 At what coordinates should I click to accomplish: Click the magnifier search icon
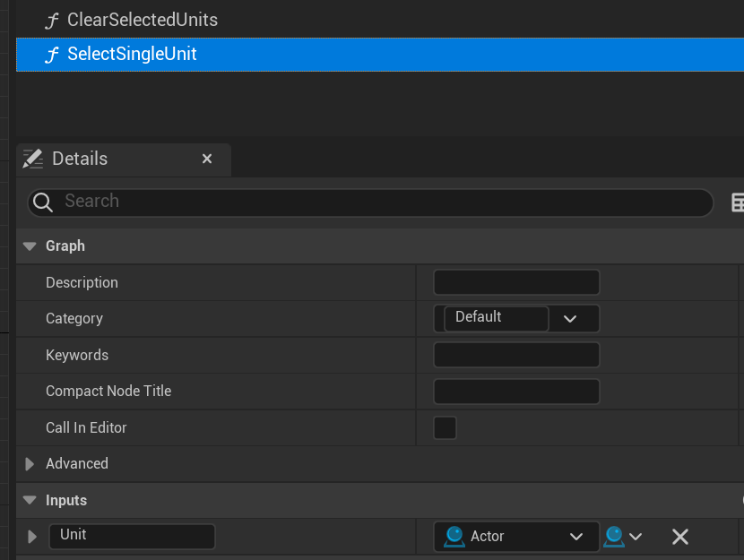(x=42, y=202)
